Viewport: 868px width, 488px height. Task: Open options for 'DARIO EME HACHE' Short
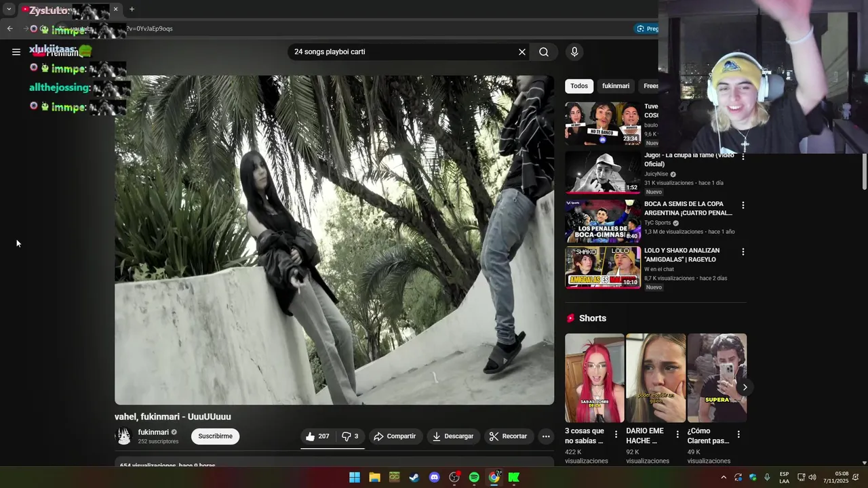click(x=677, y=434)
